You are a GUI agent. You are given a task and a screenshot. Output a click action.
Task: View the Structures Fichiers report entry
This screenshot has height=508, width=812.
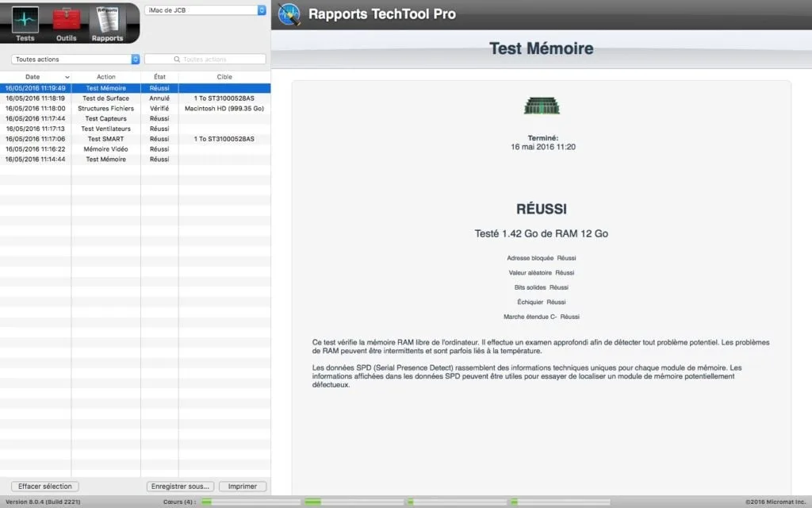point(108,108)
